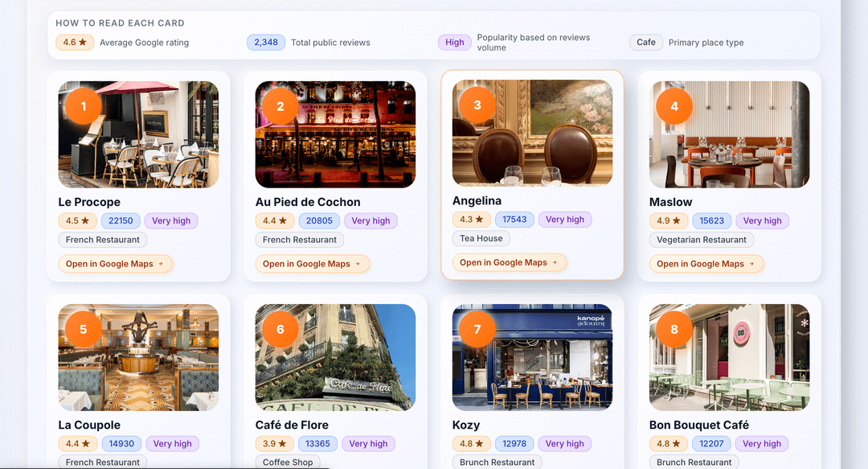Click the Very high badge on Kozy
This screenshot has height=469, width=868.
pyautogui.click(x=564, y=443)
